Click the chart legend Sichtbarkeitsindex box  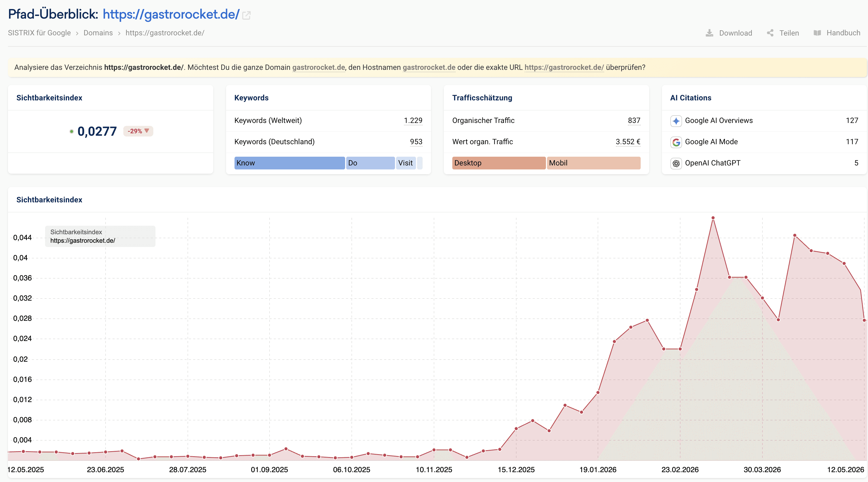tap(100, 236)
